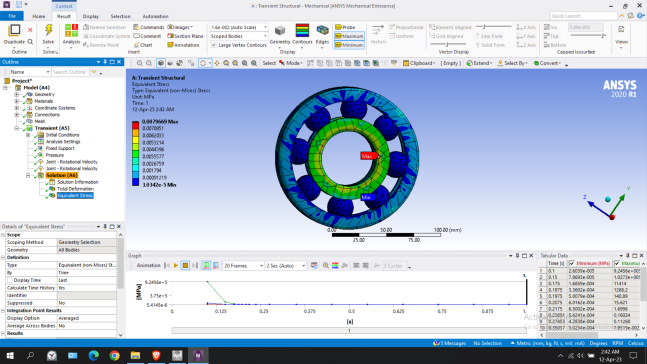Screen dimensions: 647x364
Task: Select Total Deformation in the outline
Action: pyautogui.click(x=75, y=189)
